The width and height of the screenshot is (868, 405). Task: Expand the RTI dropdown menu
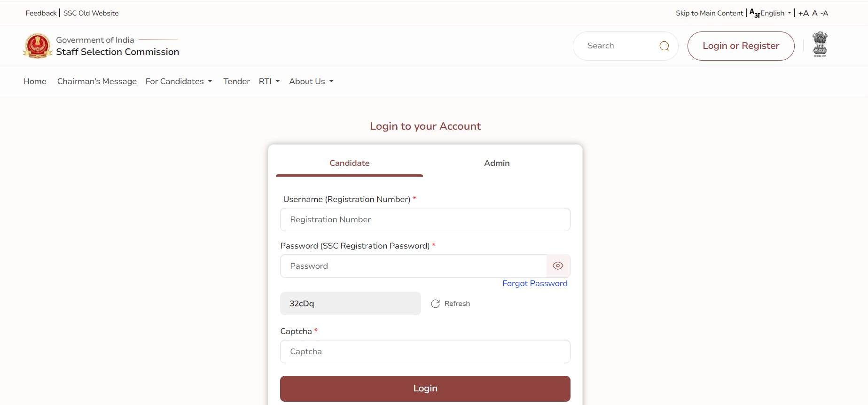(x=269, y=81)
